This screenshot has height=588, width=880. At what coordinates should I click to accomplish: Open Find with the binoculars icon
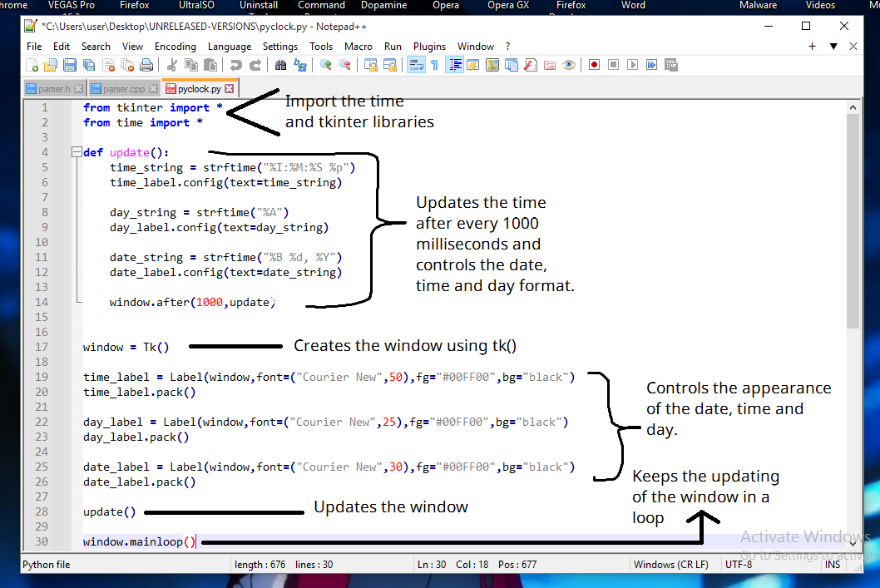point(279,65)
